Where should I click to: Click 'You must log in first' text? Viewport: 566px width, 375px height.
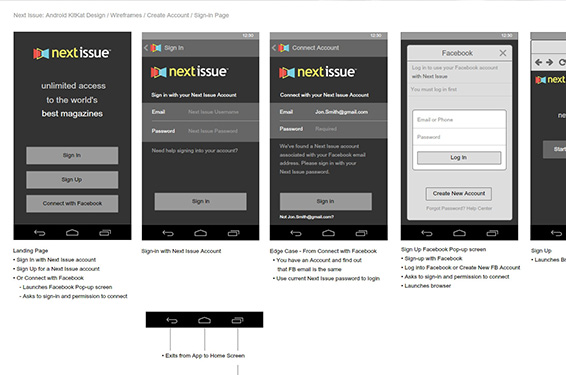pos(434,89)
